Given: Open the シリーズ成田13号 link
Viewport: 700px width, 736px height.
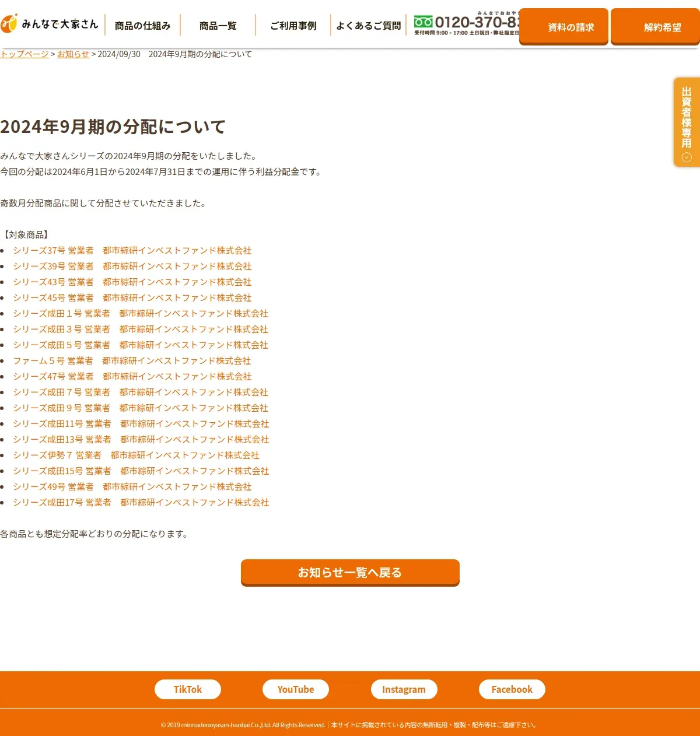Looking at the screenshot, I should 141,440.
